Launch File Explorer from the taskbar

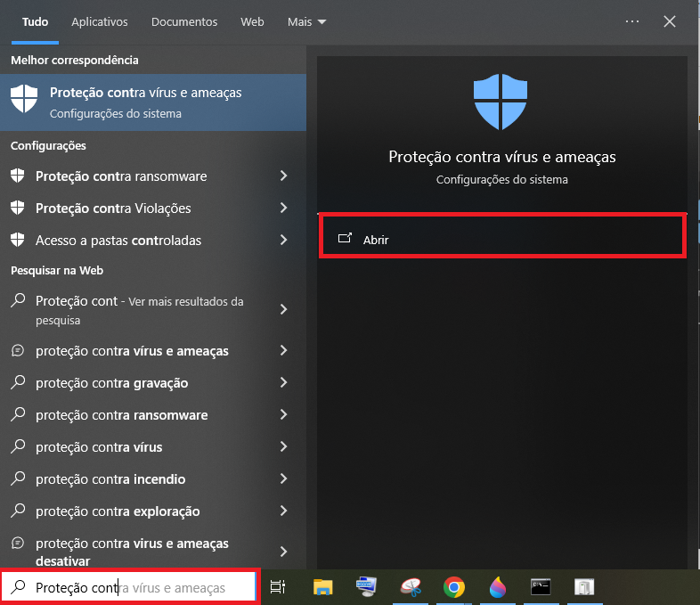tap(322, 586)
